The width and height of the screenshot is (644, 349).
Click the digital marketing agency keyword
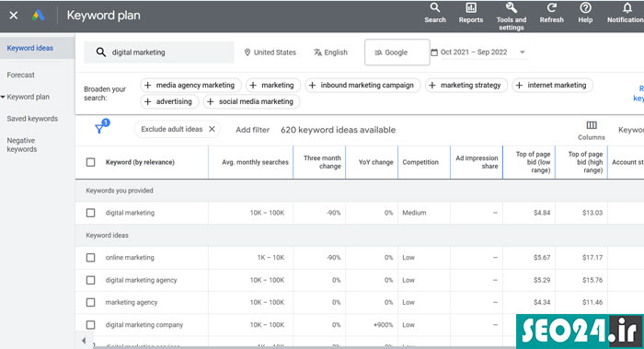coord(141,280)
